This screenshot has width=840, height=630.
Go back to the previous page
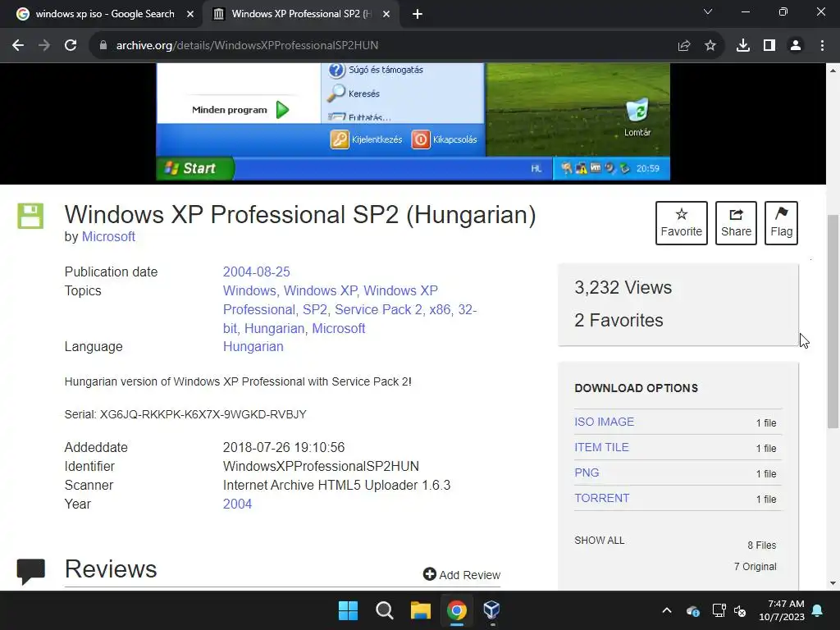coord(18,46)
